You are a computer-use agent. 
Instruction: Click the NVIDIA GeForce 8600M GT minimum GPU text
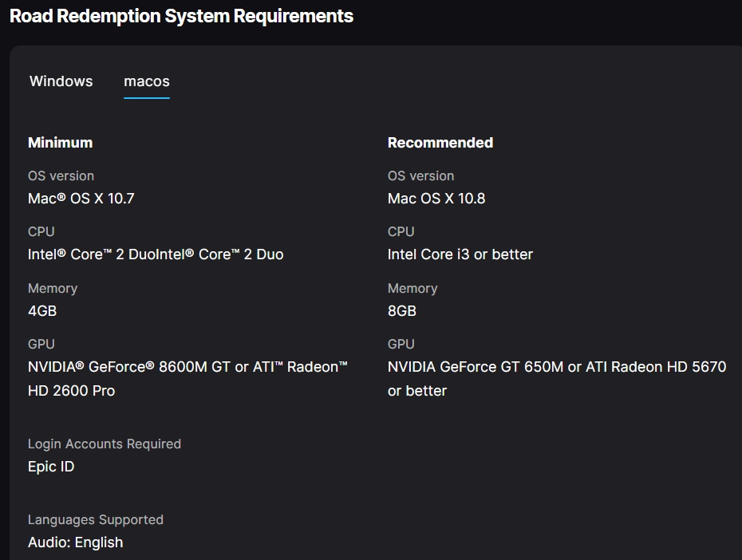coord(187,378)
